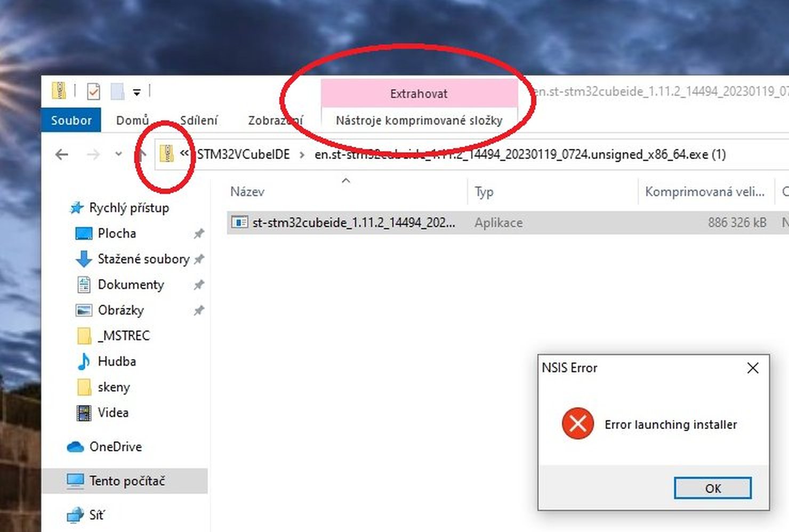
Task: Open Stažené soubory in quick access
Action: (x=143, y=259)
